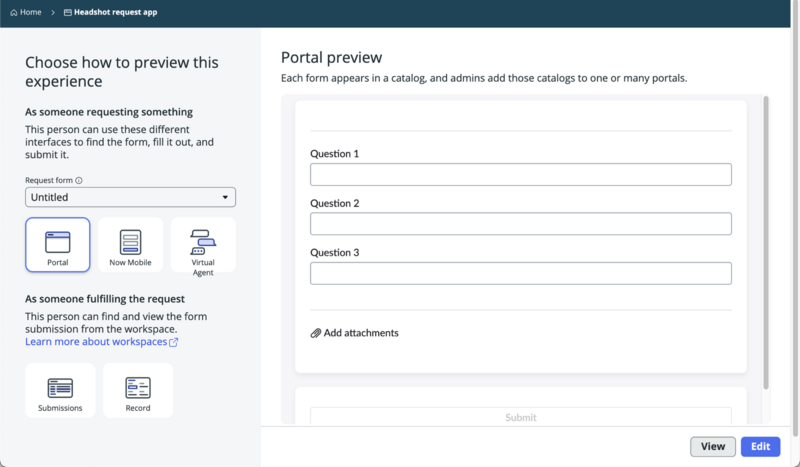Screen dimensions: 800x467
Task: Go to Home breadcrumb link
Action: 26,12
